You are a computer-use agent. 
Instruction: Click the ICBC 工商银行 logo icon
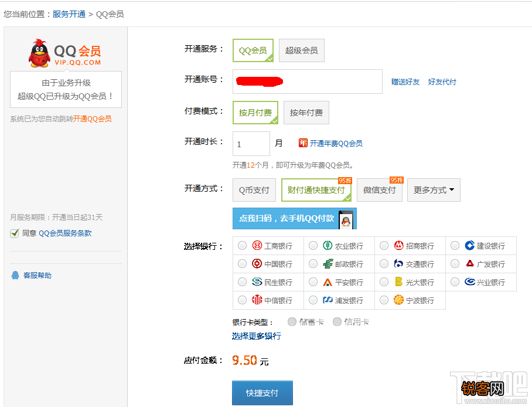tap(257, 245)
